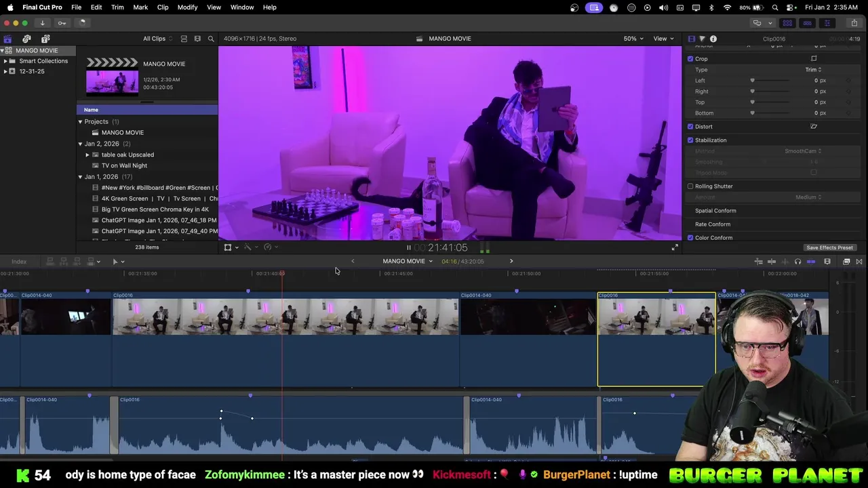Open the Crop Type Trim dropdown
This screenshot has width=868, height=488.
tap(813, 70)
